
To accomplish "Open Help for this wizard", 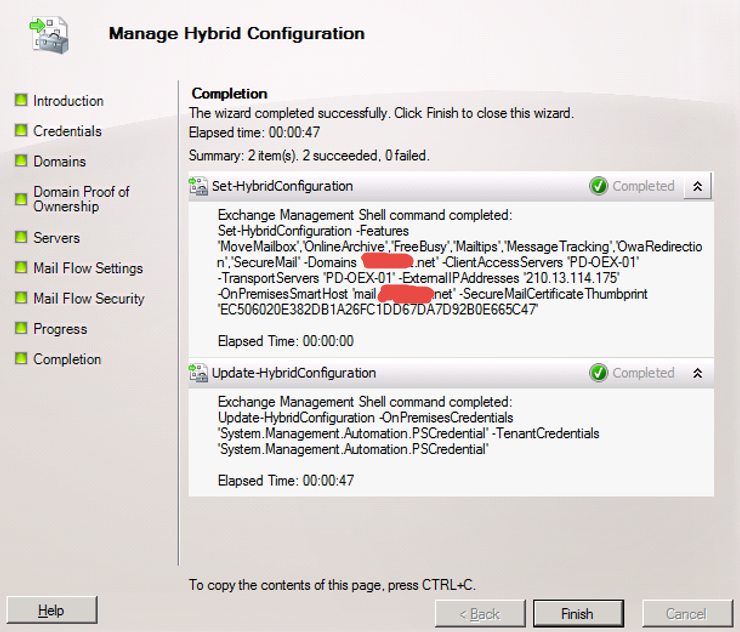I will point(51,610).
